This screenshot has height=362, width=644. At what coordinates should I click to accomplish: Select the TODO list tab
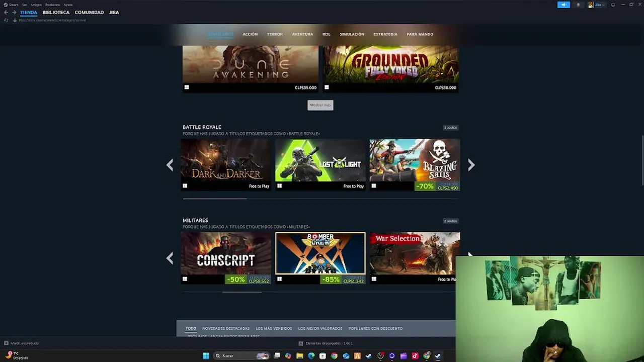[191, 328]
